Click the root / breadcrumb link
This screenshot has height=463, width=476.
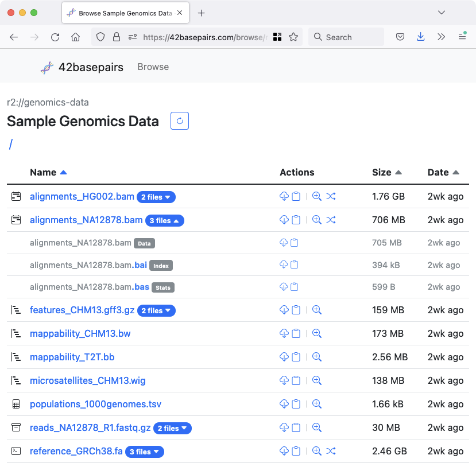[10, 144]
